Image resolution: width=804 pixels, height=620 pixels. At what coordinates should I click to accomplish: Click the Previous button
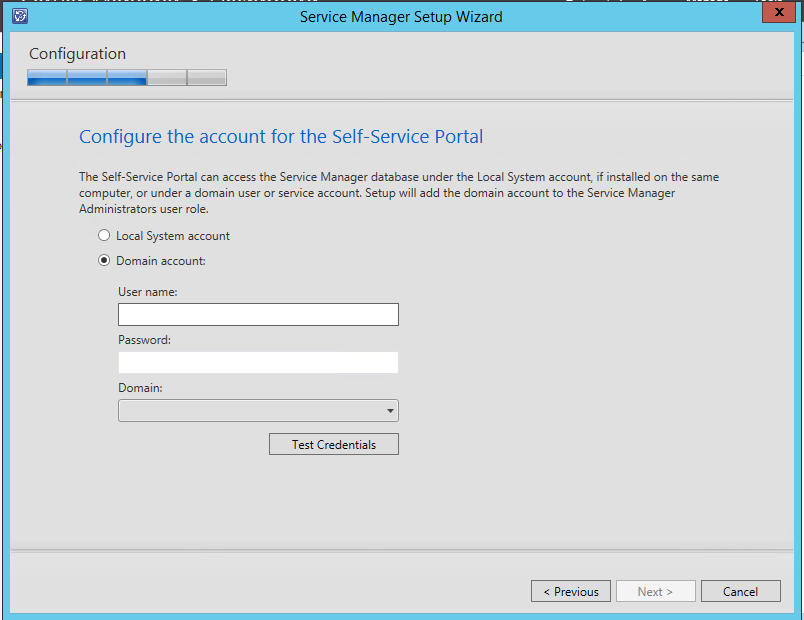pos(570,591)
